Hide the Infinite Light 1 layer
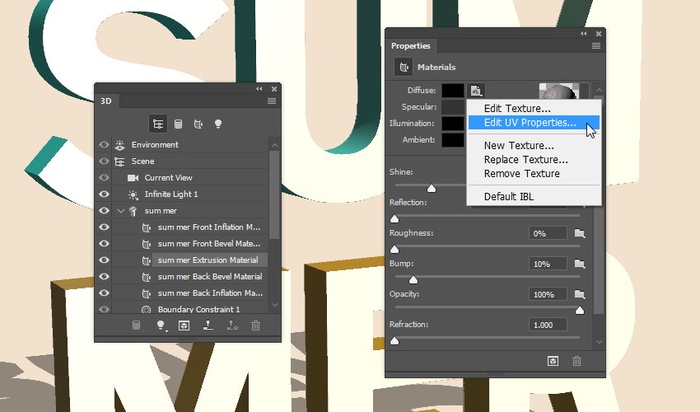Viewport: 700px width, 412px height. click(104, 194)
